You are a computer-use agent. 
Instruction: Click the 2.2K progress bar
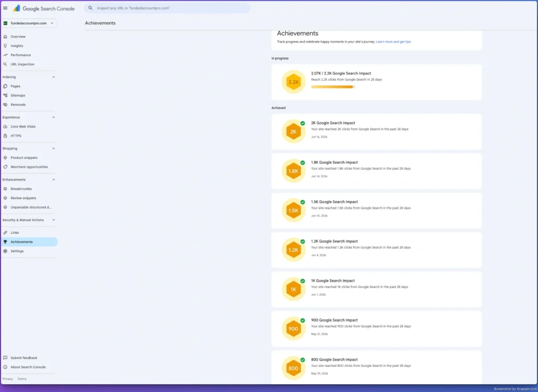pyautogui.click(x=333, y=87)
